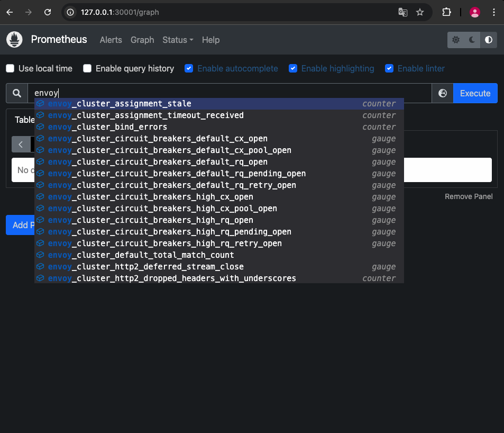Open the Chrome profile avatar
The height and width of the screenshot is (433, 504).
coord(475,12)
